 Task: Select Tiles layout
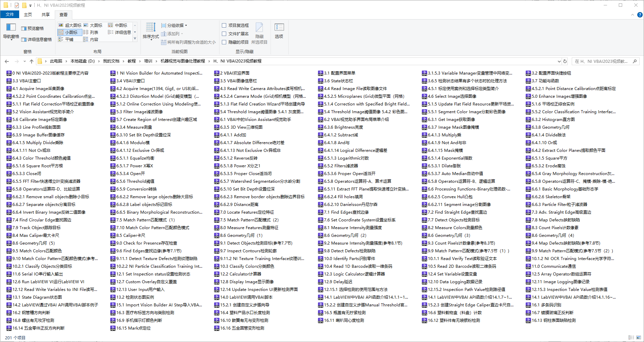point(66,39)
